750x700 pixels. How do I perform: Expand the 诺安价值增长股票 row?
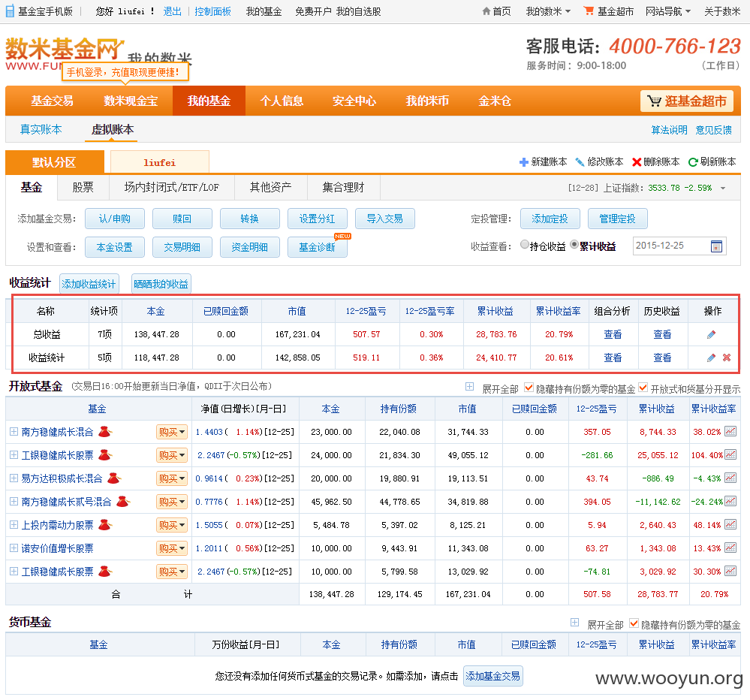point(14,548)
